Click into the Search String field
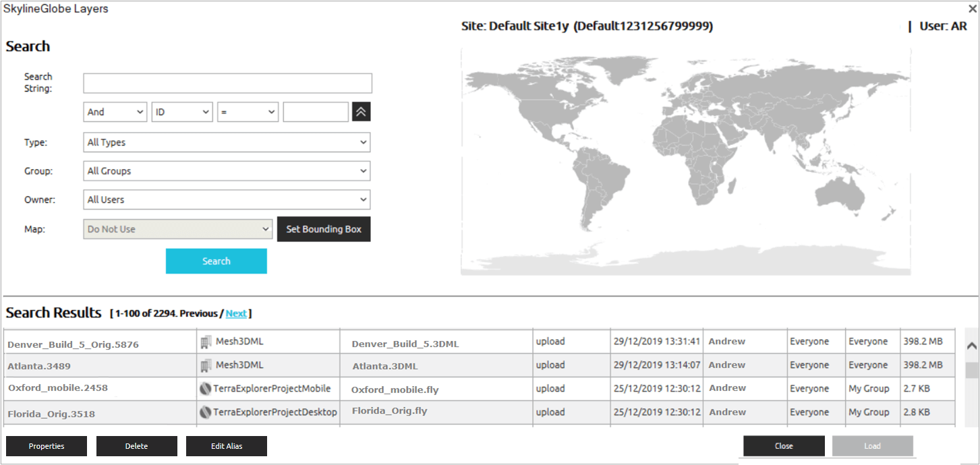This screenshot has width=980, height=465. tap(227, 84)
